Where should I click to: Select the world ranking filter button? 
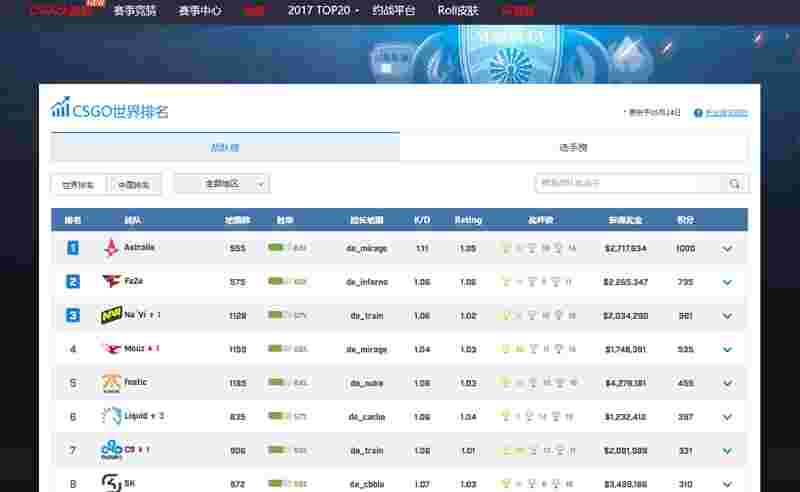[78, 185]
